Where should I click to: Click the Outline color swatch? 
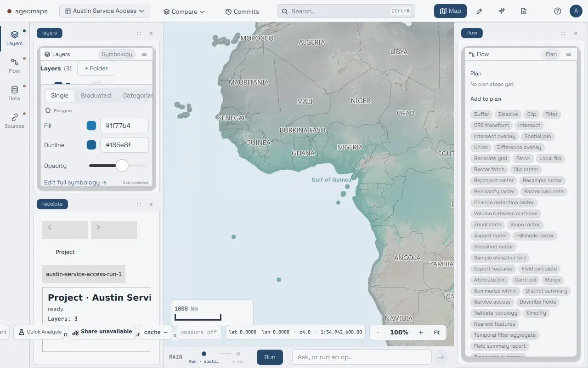pos(91,145)
